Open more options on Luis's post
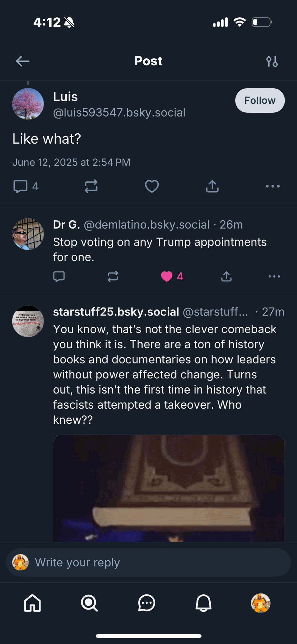Viewport: 297px width, 644px height. click(273, 186)
